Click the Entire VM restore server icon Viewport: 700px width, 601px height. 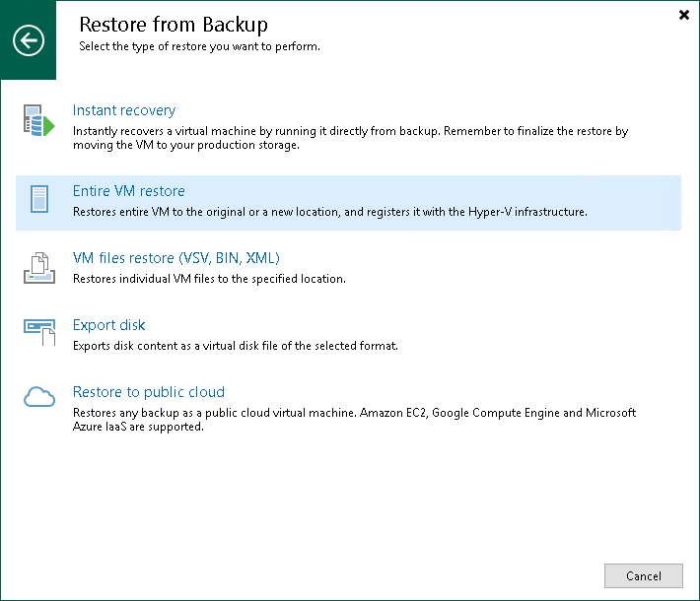tap(38, 201)
